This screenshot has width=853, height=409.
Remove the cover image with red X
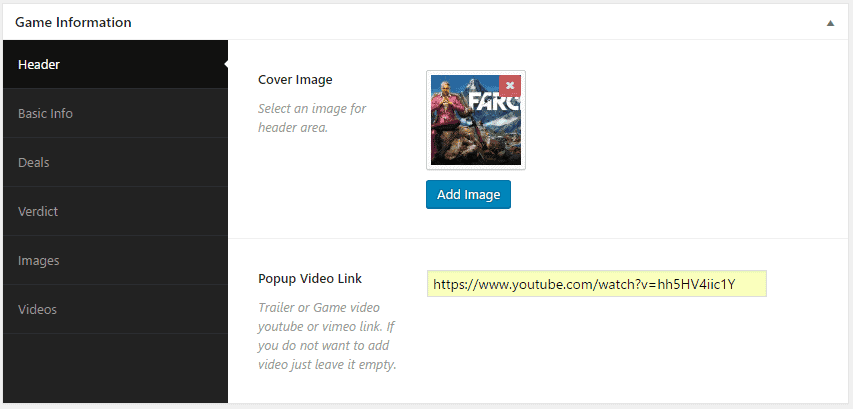click(509, 86)
